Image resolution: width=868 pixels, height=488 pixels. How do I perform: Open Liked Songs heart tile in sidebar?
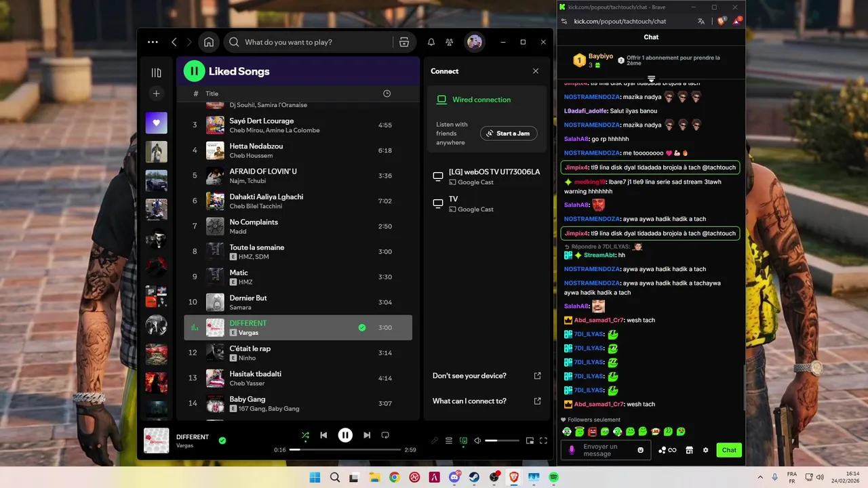(156, 123)
